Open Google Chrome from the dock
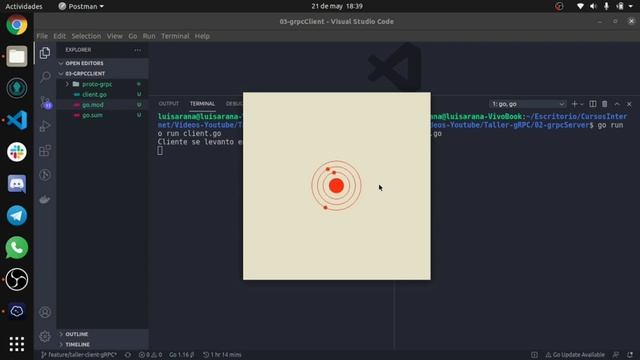 [17, 25]
